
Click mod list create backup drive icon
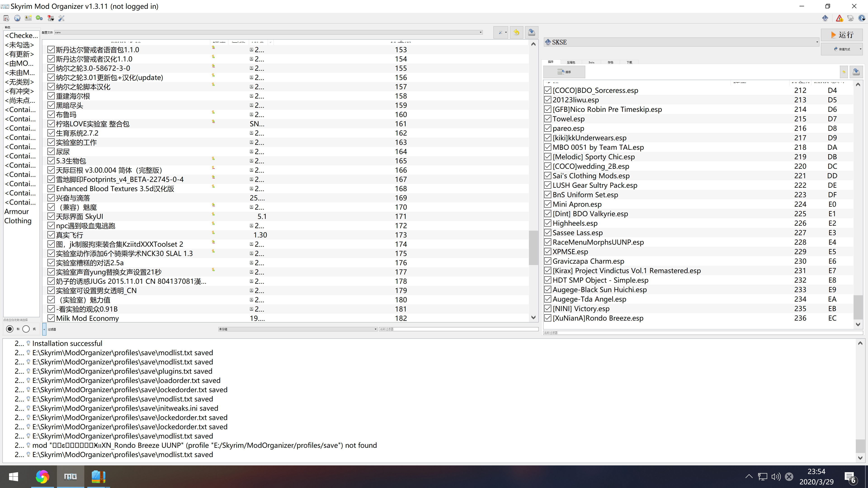[531, 32]
